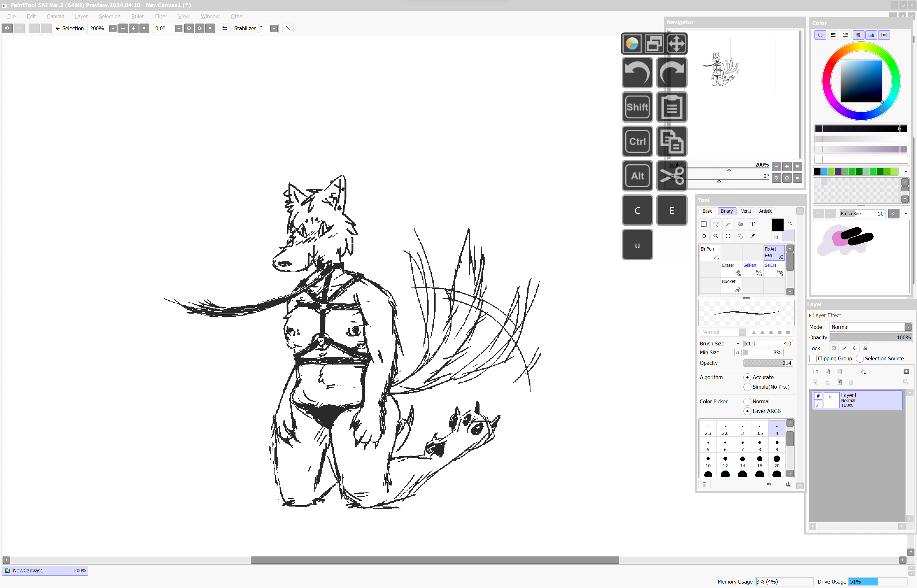
Task: Click the Ctrl modifier overlay button
Action: (637, 142)
